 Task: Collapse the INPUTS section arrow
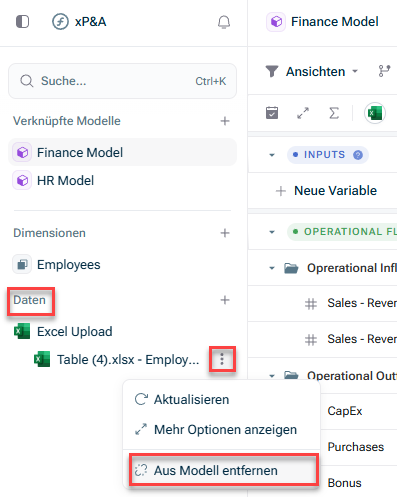[x=272, y=155]
